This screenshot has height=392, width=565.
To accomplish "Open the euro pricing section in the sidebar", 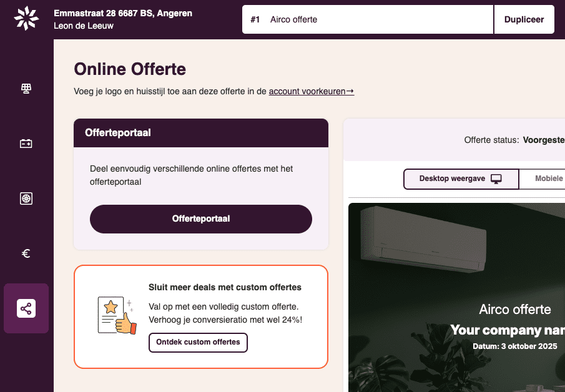I will coord(26,253).
